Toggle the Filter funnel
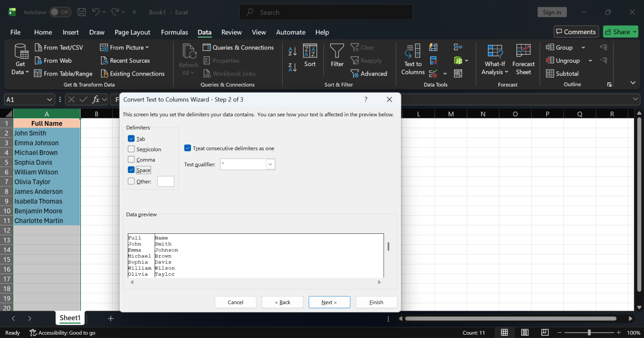 [337, 56]
